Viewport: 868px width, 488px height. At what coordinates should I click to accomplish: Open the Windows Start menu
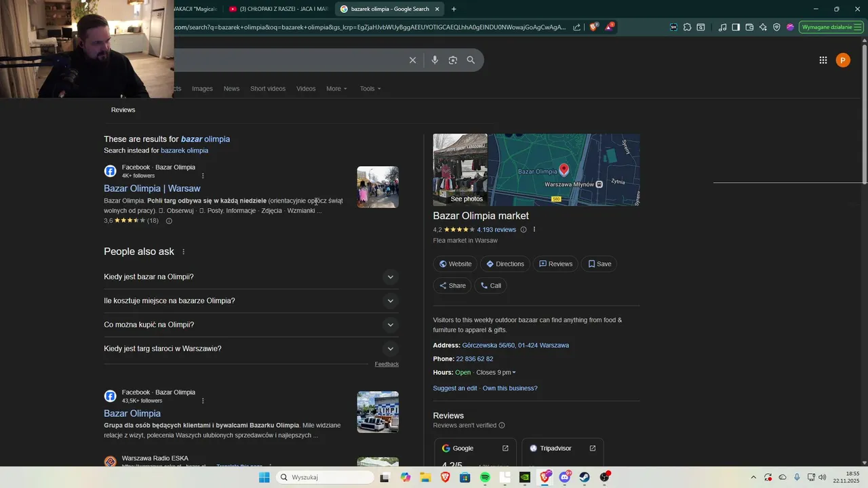[264, 477]
